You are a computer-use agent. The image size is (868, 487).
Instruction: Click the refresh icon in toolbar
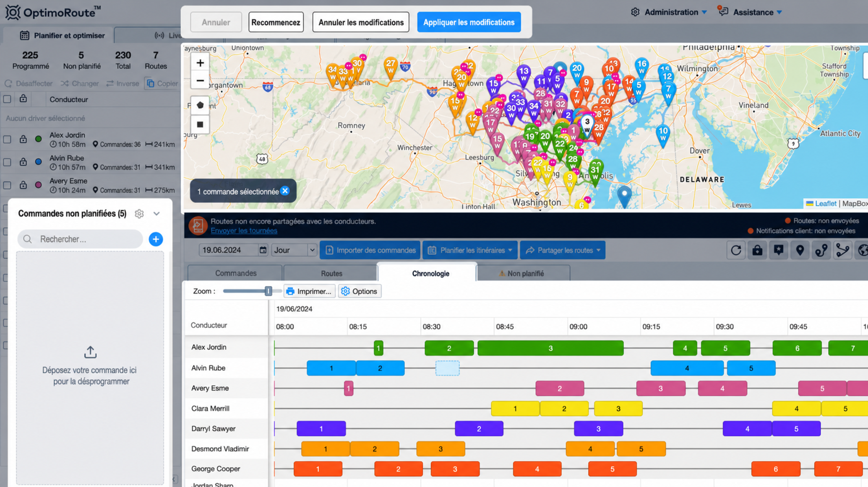(x=736, y=250)
